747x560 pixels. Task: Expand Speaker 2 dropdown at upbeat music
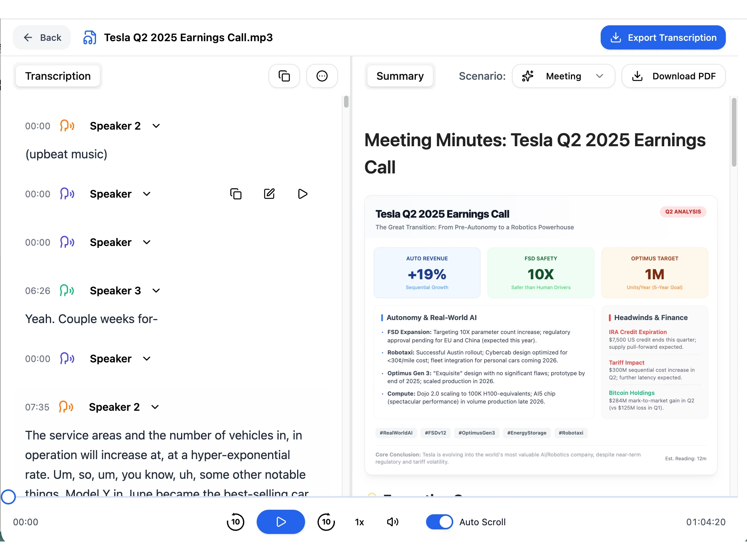point(156,126)
